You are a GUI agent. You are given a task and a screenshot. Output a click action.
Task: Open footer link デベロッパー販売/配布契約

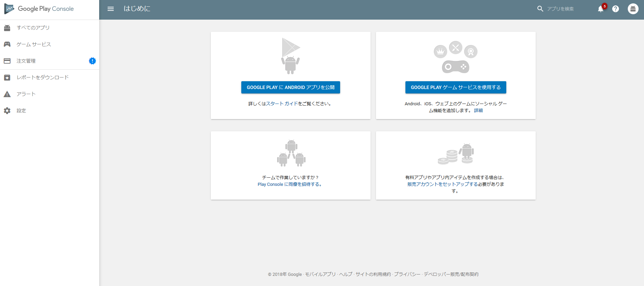(x=451, y=274)
